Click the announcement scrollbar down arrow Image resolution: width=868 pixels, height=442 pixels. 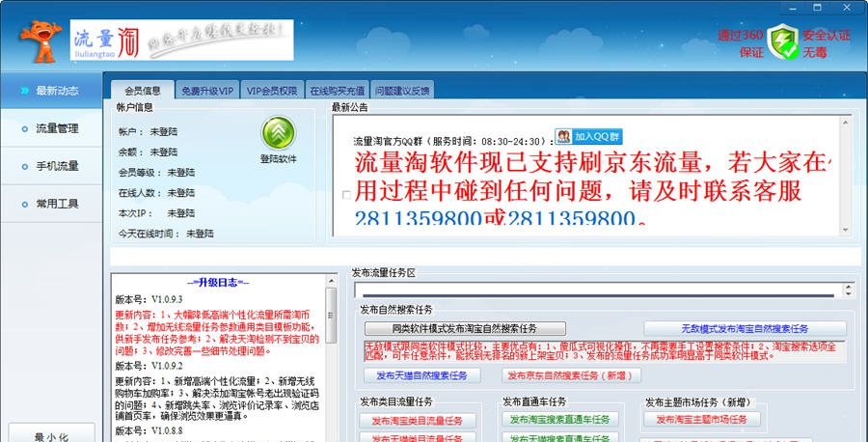845,230
